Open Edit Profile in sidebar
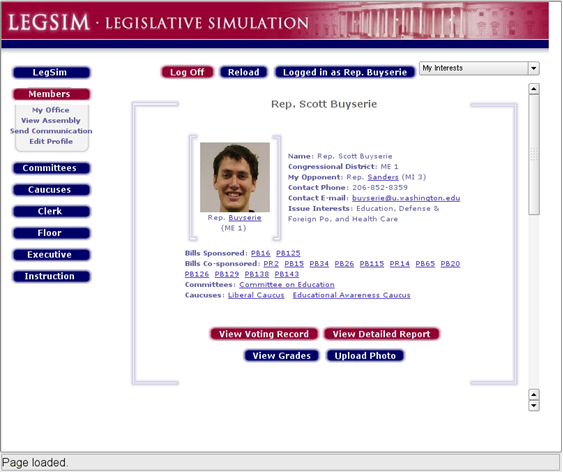563x472 pixels. point(51,141)
